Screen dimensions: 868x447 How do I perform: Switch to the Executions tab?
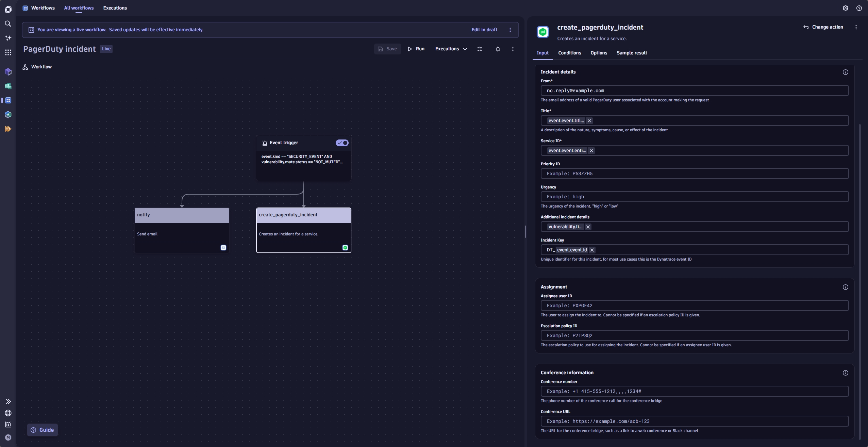[x=115, y=8]
